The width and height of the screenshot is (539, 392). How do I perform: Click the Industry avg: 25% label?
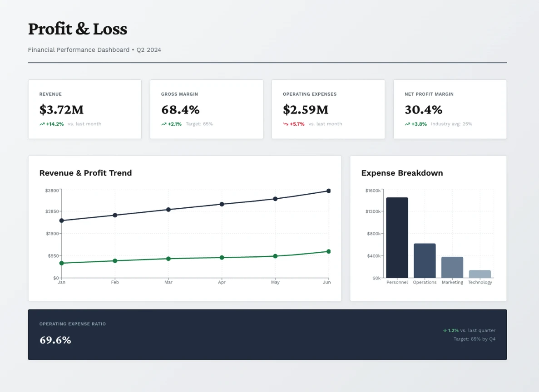(451, 123)
